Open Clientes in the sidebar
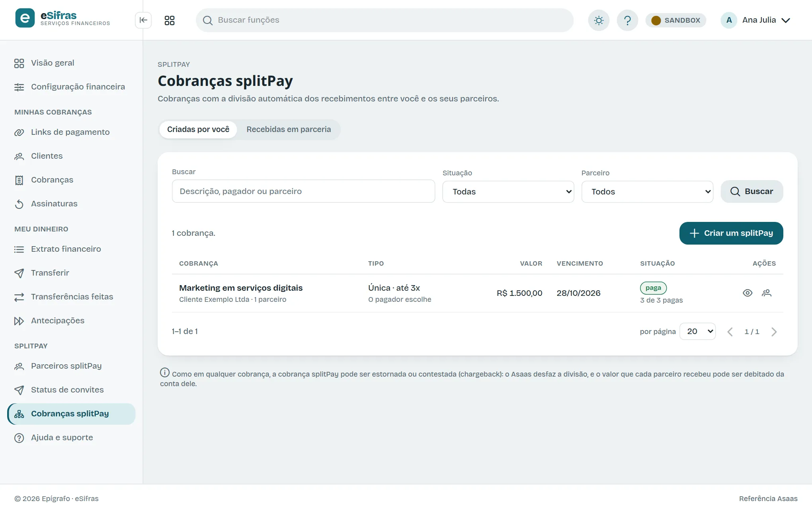The height and width of the screenshot is (513, 812). point(71,156)
